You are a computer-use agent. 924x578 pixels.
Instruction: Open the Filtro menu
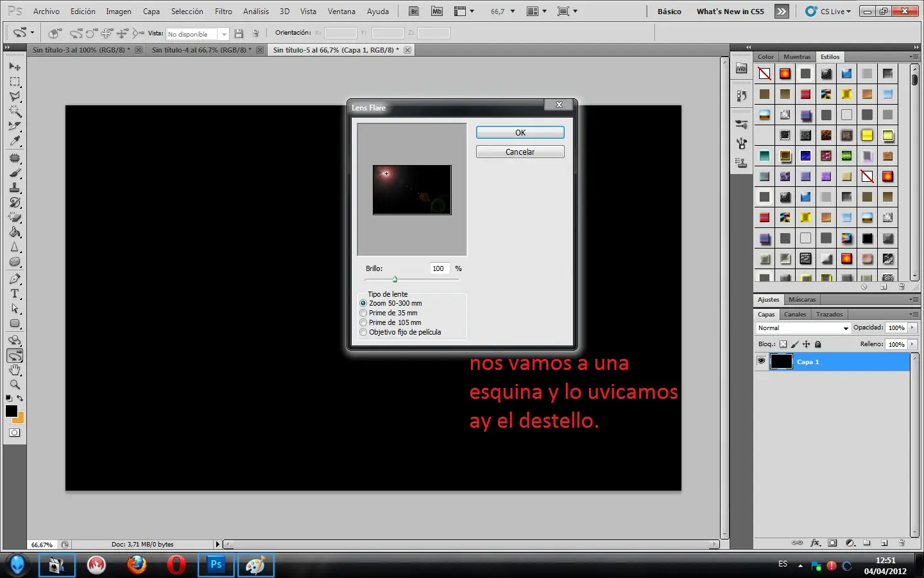tap(223, 12)
